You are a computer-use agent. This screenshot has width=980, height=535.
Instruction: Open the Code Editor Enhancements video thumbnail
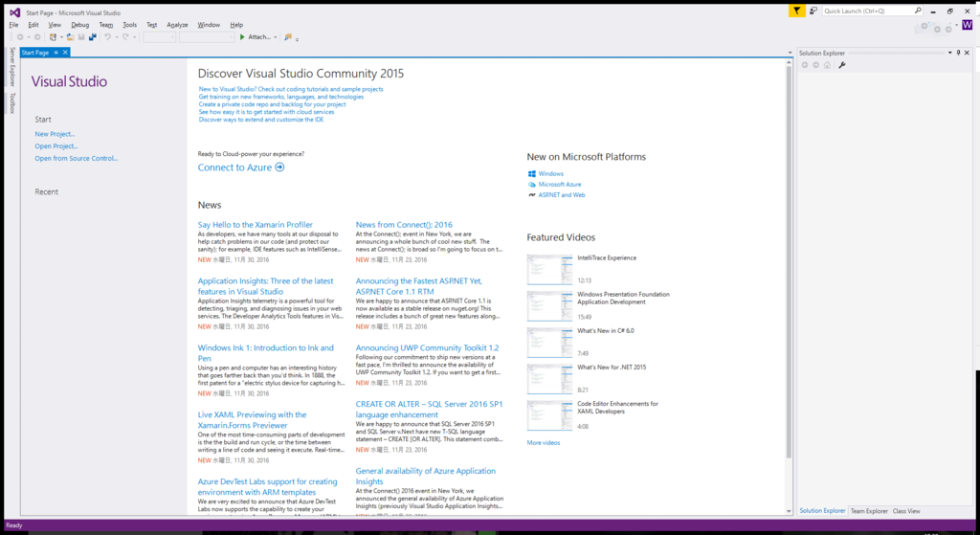pyautogui.click(x=549, y=415)
